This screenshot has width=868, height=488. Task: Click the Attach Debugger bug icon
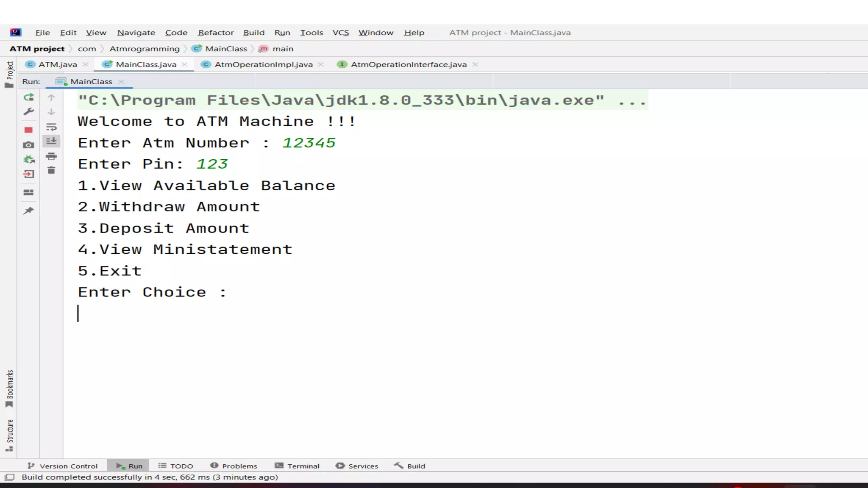click(28, 160)
